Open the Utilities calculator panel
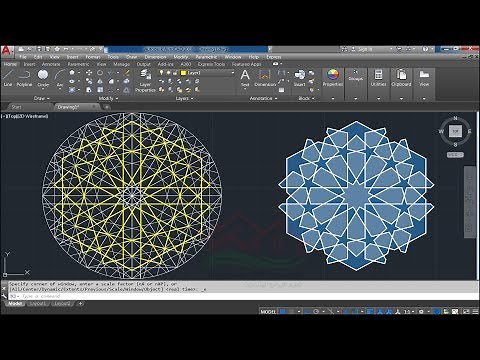 (378, 78)
